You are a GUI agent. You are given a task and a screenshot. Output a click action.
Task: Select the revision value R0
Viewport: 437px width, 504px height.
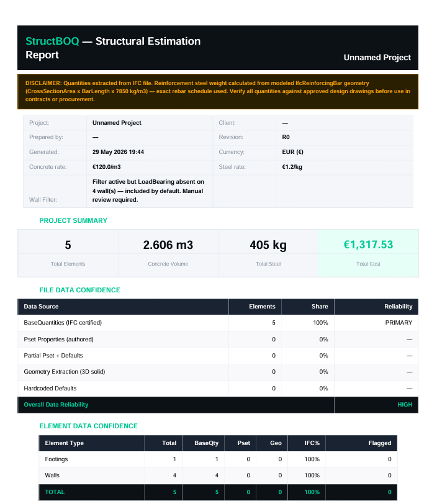tap(286, 137)
